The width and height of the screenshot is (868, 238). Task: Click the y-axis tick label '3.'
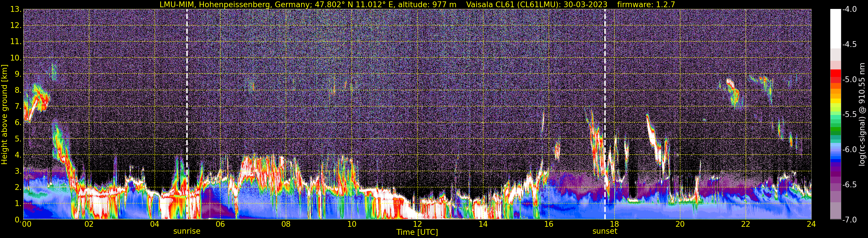18,171
